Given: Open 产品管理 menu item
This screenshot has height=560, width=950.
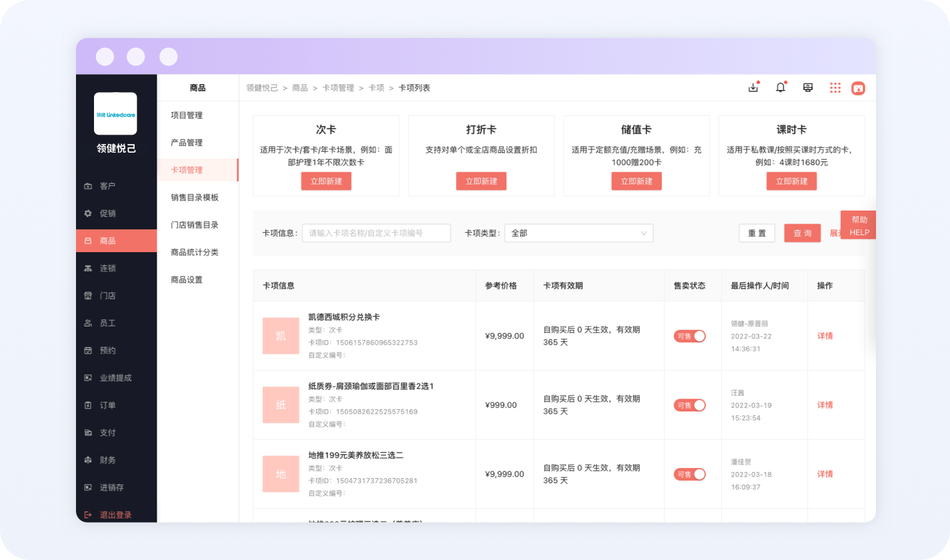Looking at the screenshot, I should click(x=187, y=142).
